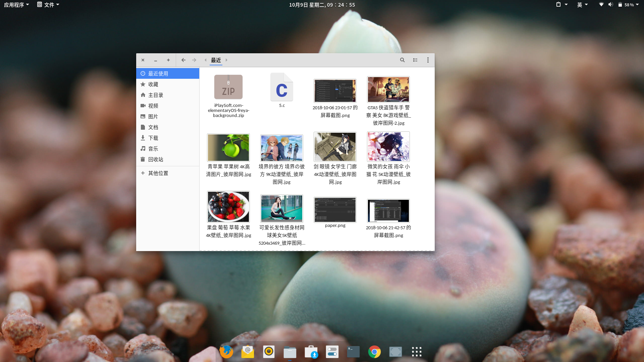644x362 pixels.
Task: Open the 收藏 starred sidebar item
Action: 153,84
